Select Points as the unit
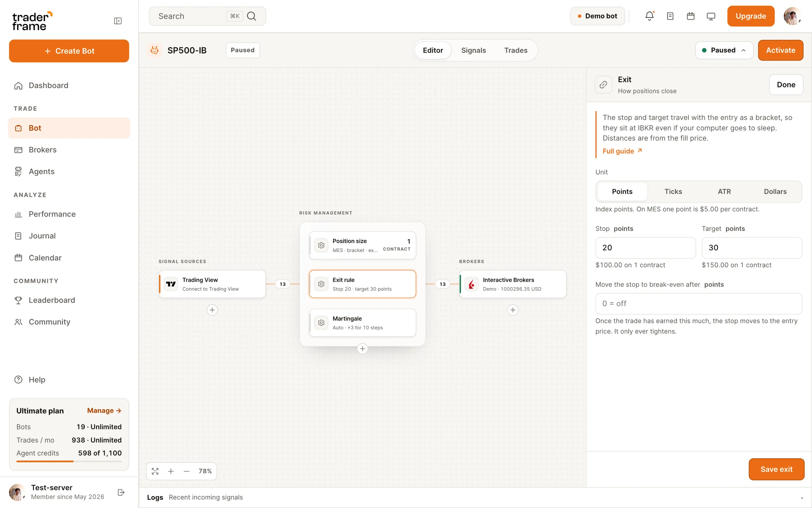 click(x=622, y=192)
